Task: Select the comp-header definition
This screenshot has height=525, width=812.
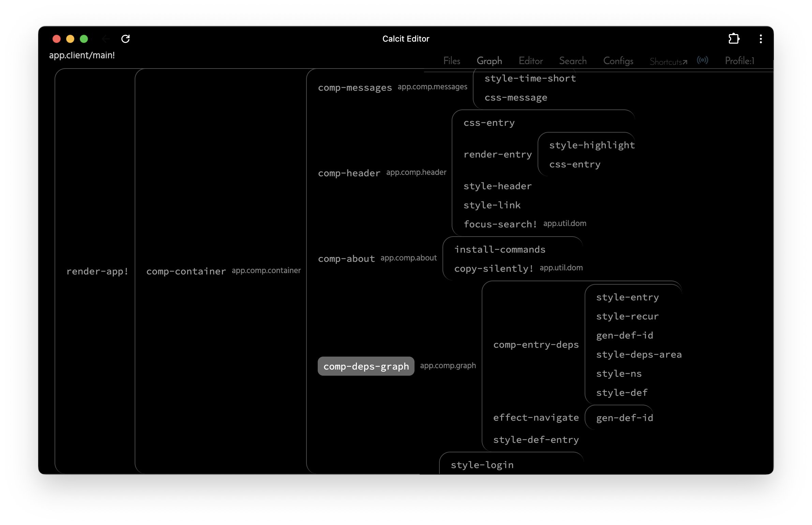Action: pos(349,173)
